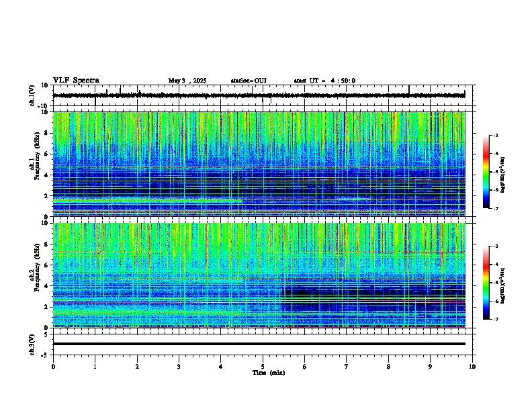Click time axis tick label '7'

click(347, 367)
